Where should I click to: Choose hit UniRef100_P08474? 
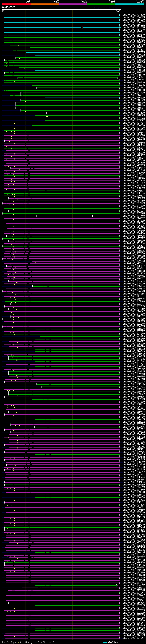click(134, 505)
